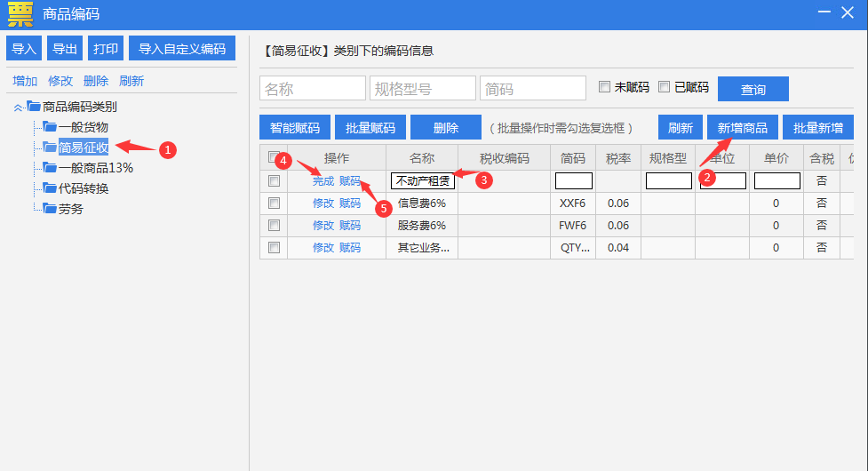The image size is (868, 471).
Task: Click the folder icon beside 简易征收
Action: pos(51,147)
